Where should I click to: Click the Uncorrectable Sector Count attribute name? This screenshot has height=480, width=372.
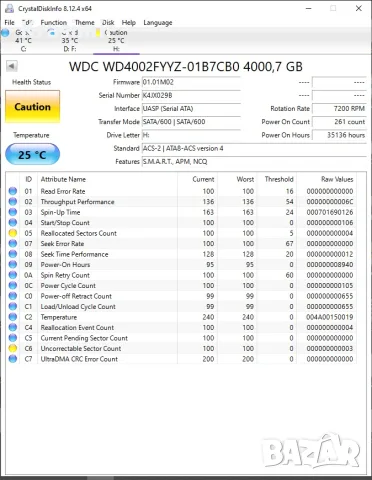tap(81, 349)
